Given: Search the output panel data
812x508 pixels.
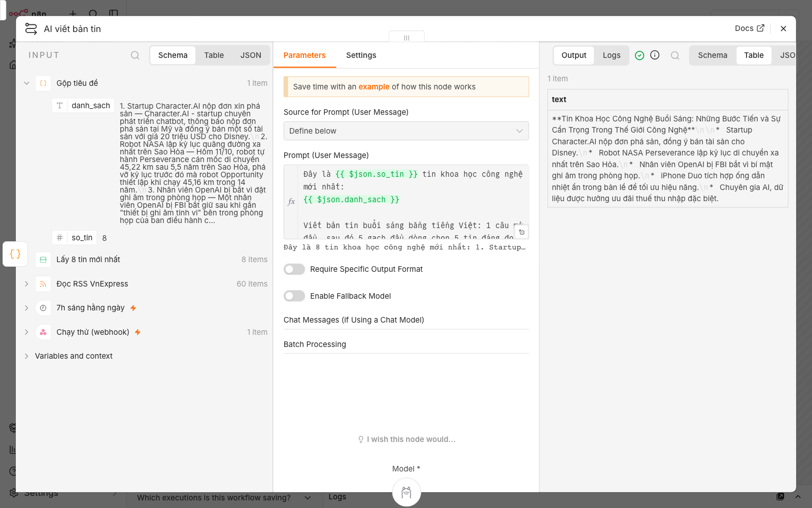Looking at the screenshot, I should [675, 55].
